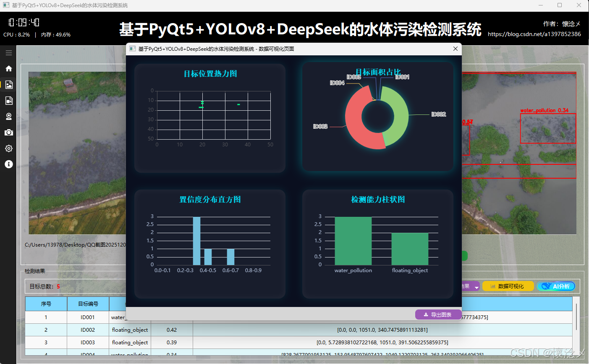
Task: Open the webcam detection sidebar icon
Action: point(8,117)
